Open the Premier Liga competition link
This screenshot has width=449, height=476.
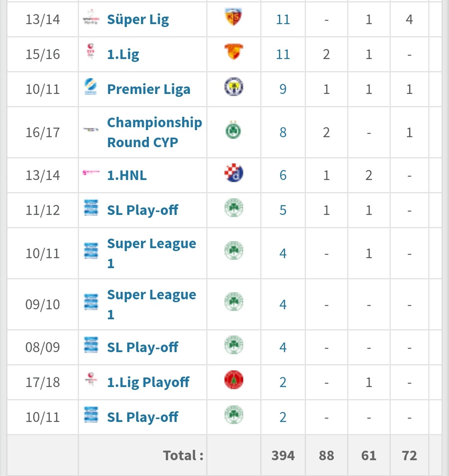pos(149,89)
